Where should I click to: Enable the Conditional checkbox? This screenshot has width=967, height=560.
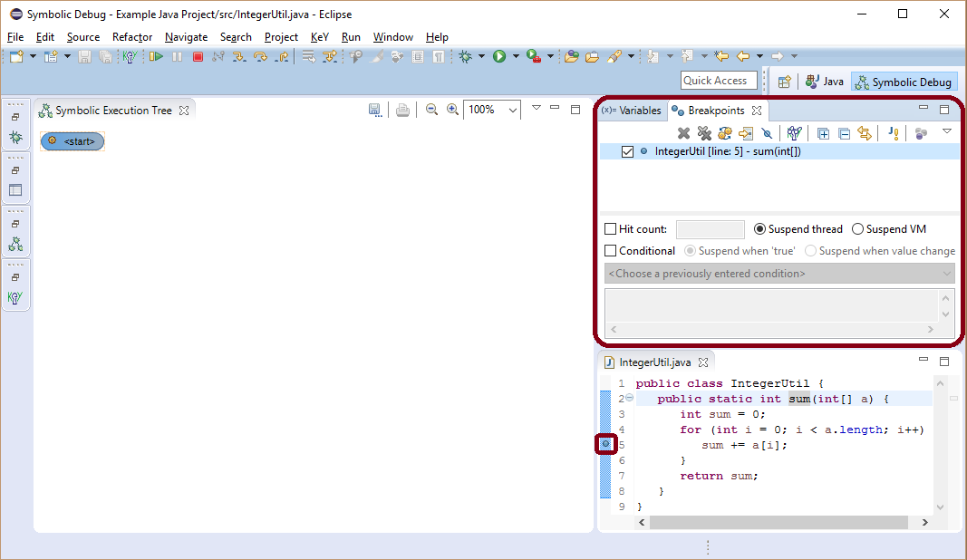coord(611,251)
